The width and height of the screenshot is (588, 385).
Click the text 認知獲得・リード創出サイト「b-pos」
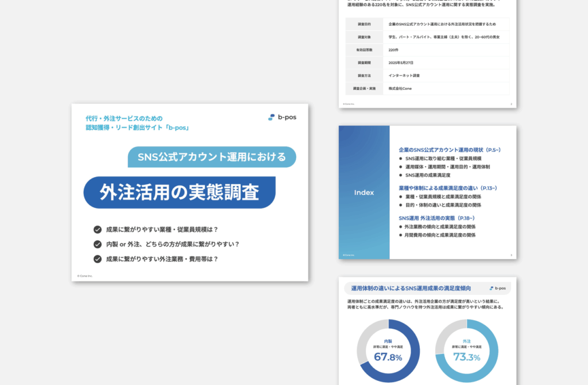coord(138,128)
